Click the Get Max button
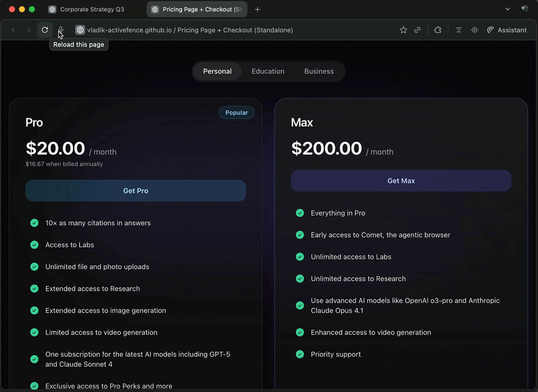Screen dimensions: 538x392 click(x=401, y=181)
